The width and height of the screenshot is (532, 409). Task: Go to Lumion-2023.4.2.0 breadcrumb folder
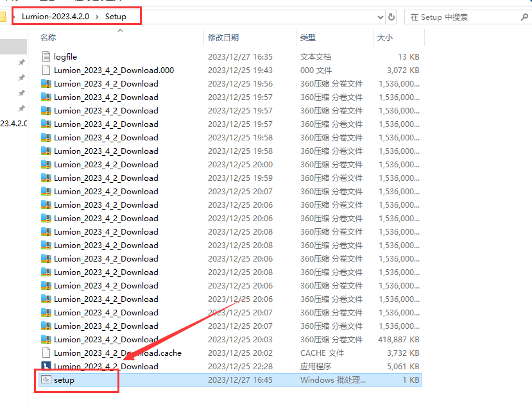click(55, 17)
